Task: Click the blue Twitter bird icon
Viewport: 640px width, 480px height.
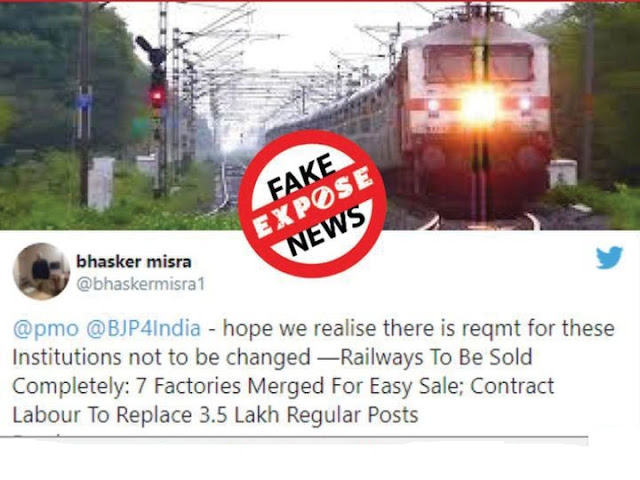Action: tap(609, 258)
